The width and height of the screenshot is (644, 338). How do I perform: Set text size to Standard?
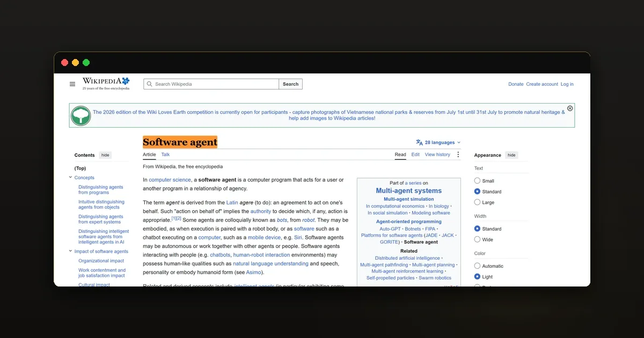(477, 192)
